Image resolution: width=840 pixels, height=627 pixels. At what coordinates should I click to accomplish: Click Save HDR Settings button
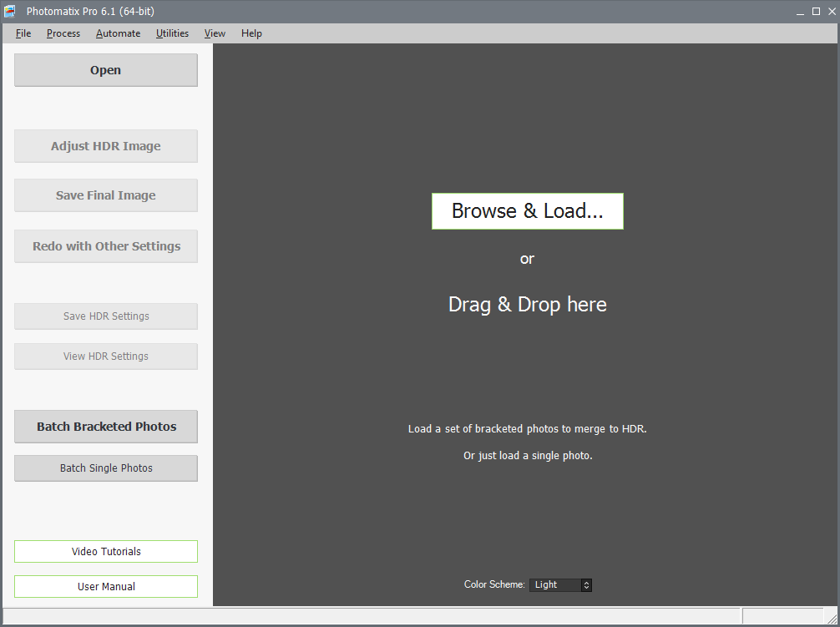coord(105,316)
